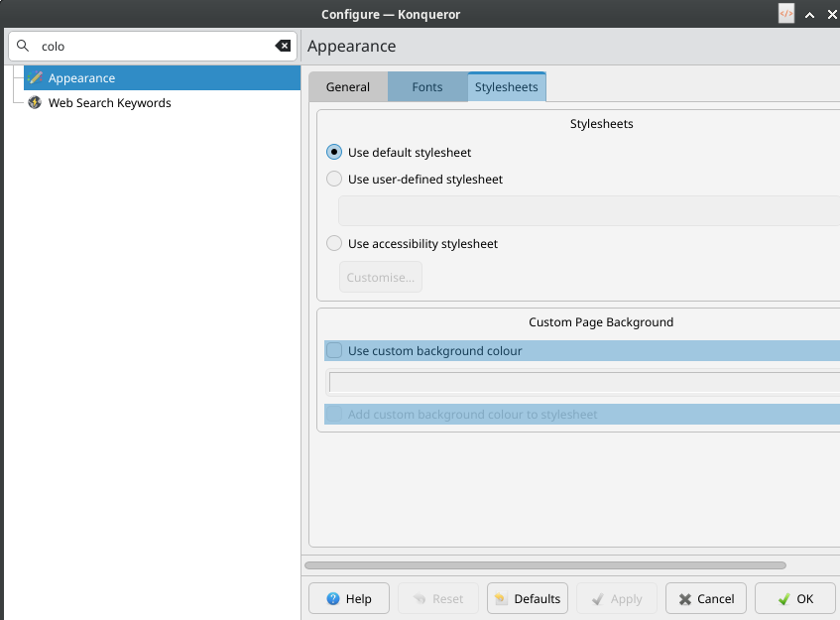Switch to the Fonts tab
This screenshot has height=620, width=840.
(427, 87)
